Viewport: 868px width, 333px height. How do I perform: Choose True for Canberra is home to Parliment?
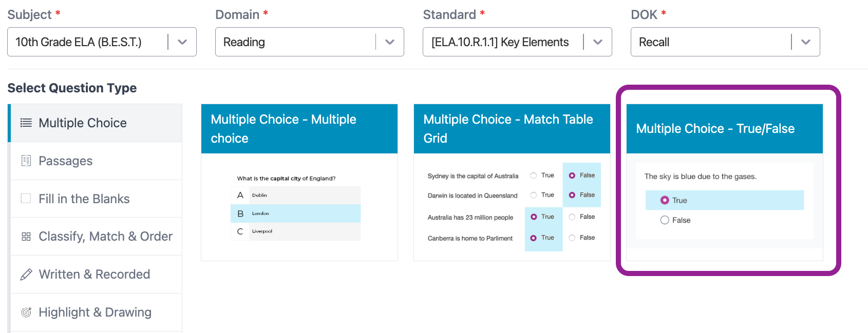coord(534,238)
